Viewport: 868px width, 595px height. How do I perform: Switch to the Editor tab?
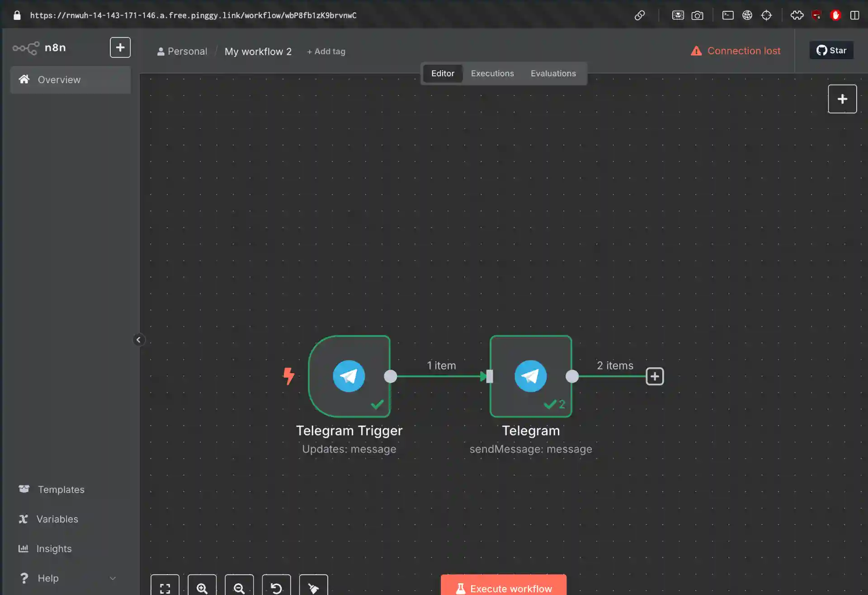(443, 74)
